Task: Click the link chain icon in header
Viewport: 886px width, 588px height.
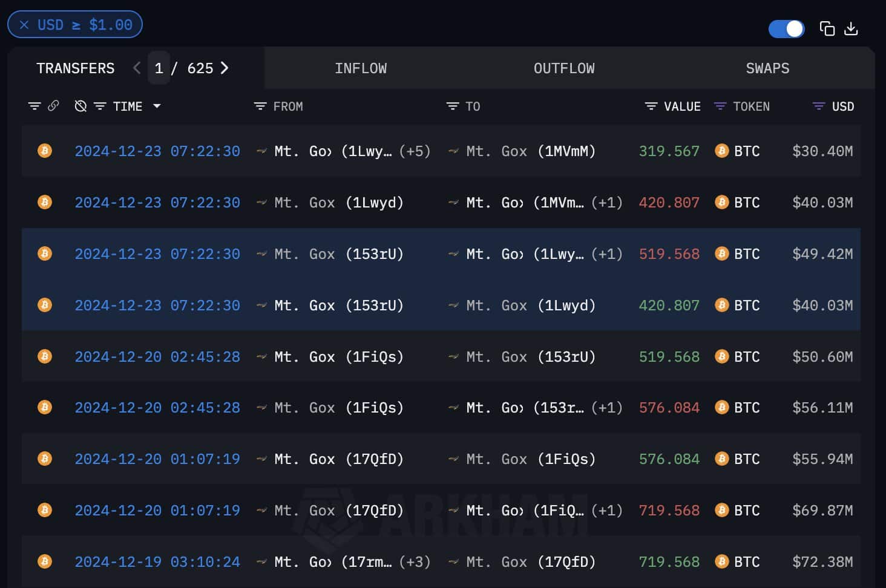Action: click(53, 106)
